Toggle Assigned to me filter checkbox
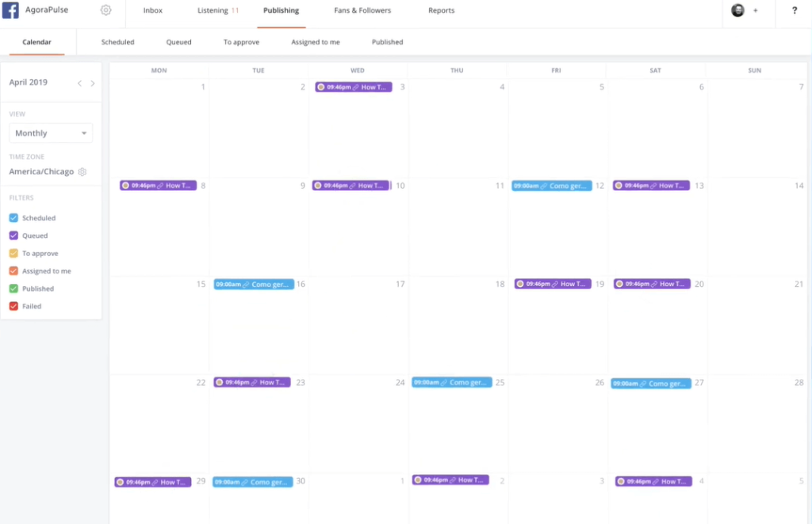 click(13, 271)
